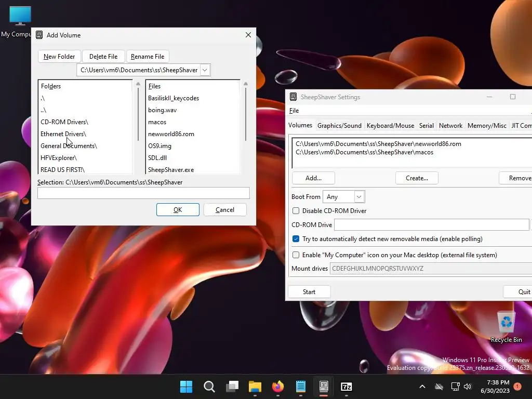This screenshot has width=532, height=399.
Task: Launch File Explorer from the taskbar
Action: pyautogui.click(x=255, y=387)
